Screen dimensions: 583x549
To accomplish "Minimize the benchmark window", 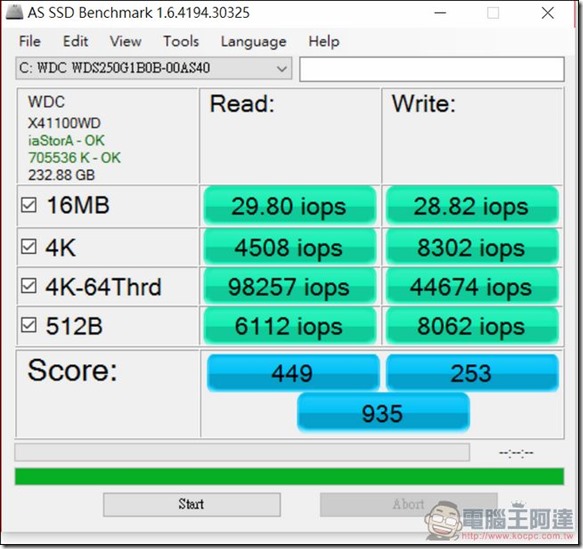I will click(x=440, y=13).
